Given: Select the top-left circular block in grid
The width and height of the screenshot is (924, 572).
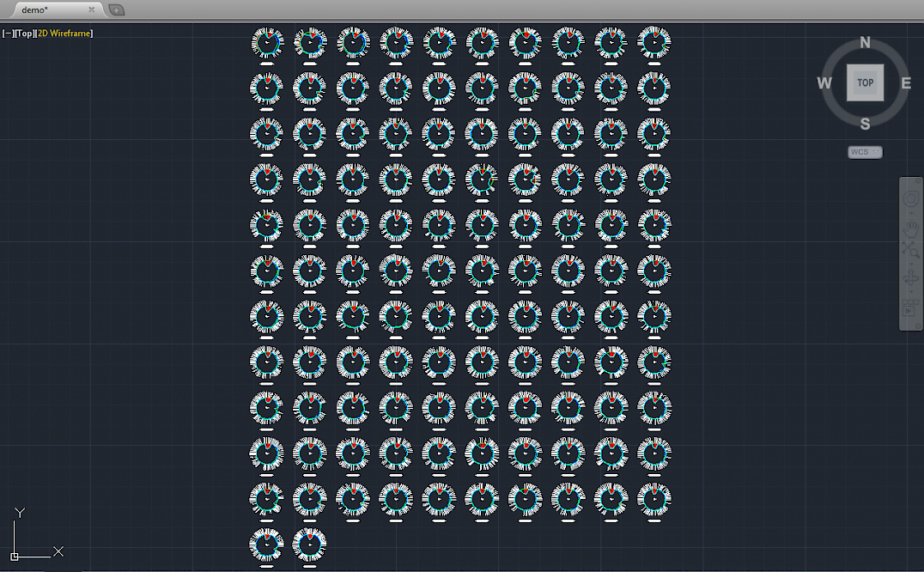Looking at the screenshot, I should [x=267, y=42].
